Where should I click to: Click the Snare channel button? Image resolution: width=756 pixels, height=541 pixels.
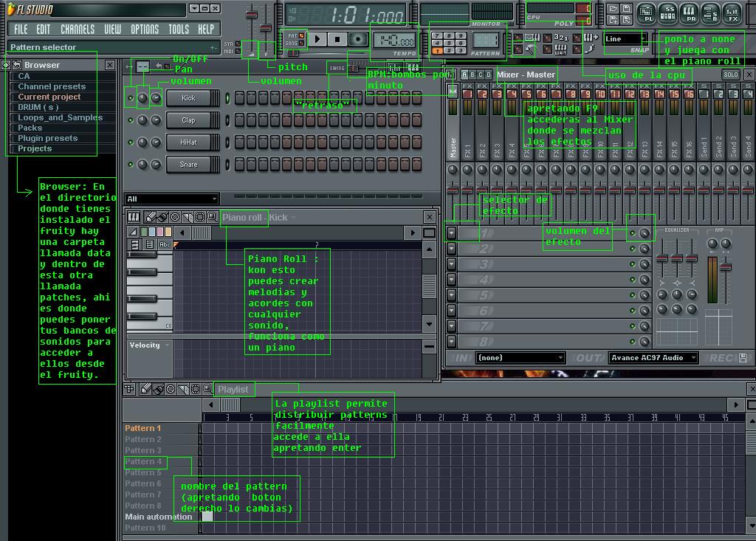(x=188, y=165)
